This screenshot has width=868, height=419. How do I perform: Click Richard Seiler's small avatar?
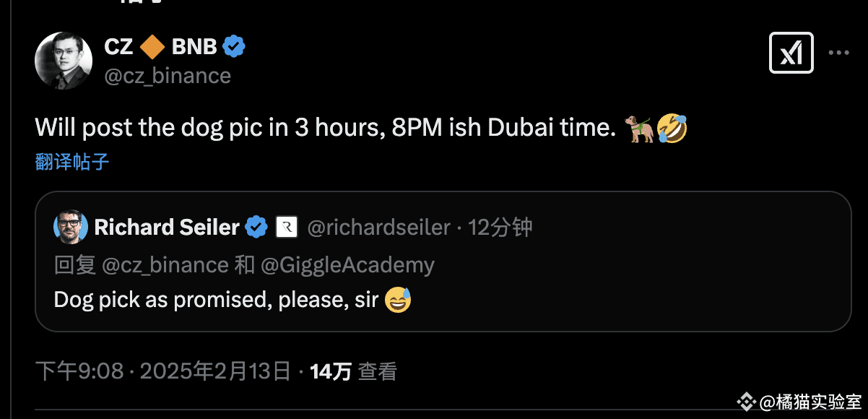click(71, 228)
